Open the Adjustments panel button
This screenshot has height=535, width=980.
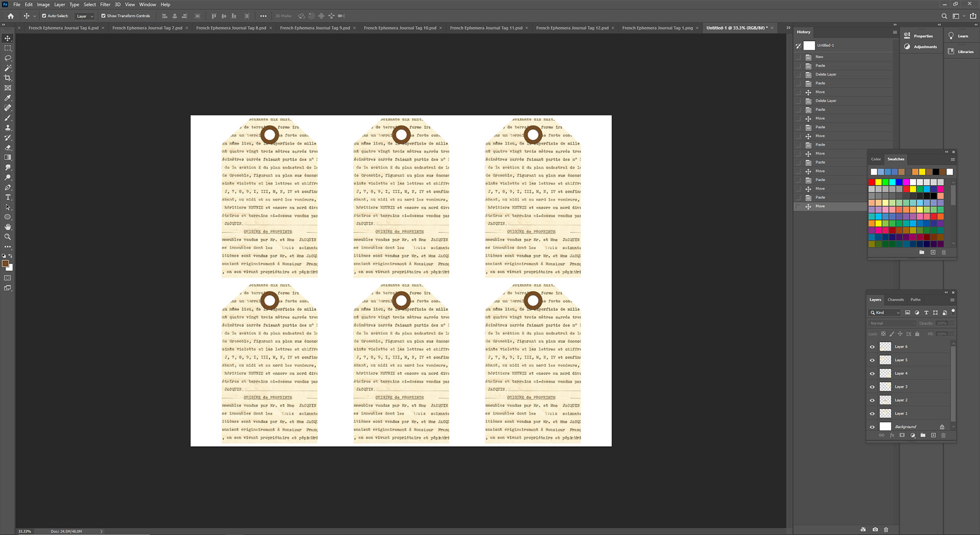coord(921,47)
